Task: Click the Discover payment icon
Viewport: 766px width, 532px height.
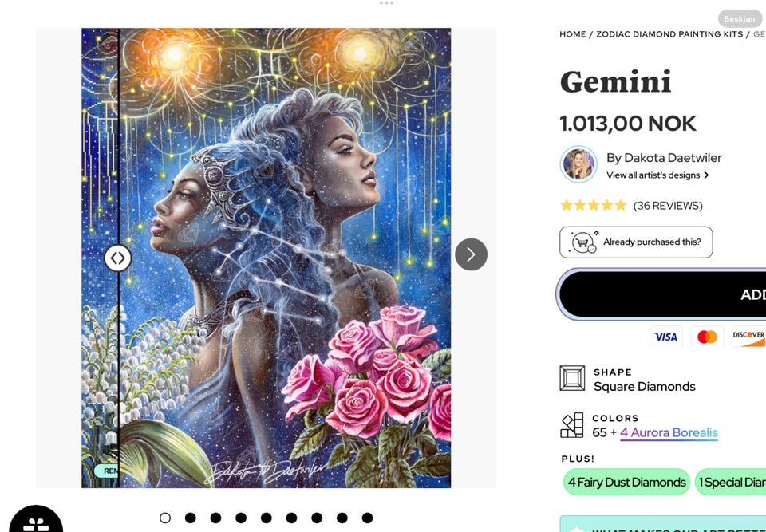Action: (748, 337)
